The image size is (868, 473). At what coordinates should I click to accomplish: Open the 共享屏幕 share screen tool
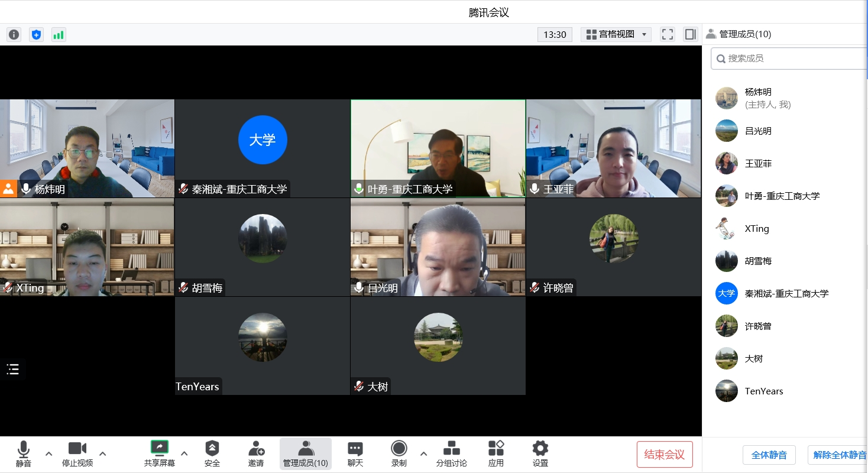tap(160, 453)
